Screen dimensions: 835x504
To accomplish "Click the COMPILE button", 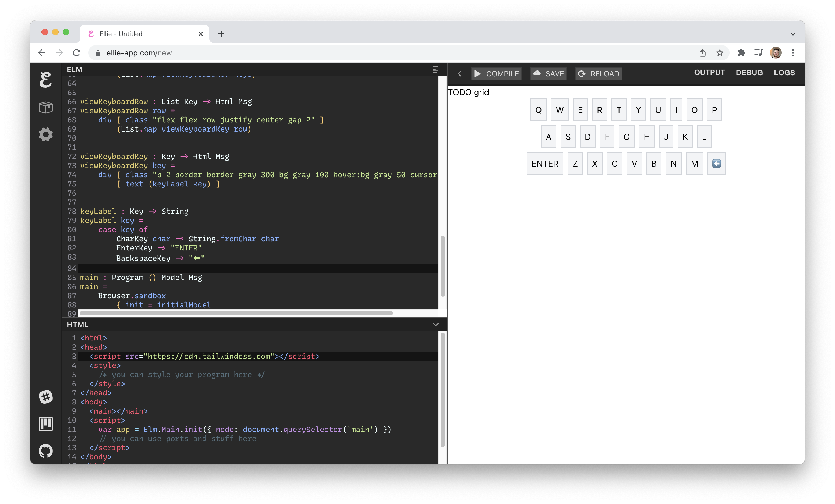I will pos(497,73).
